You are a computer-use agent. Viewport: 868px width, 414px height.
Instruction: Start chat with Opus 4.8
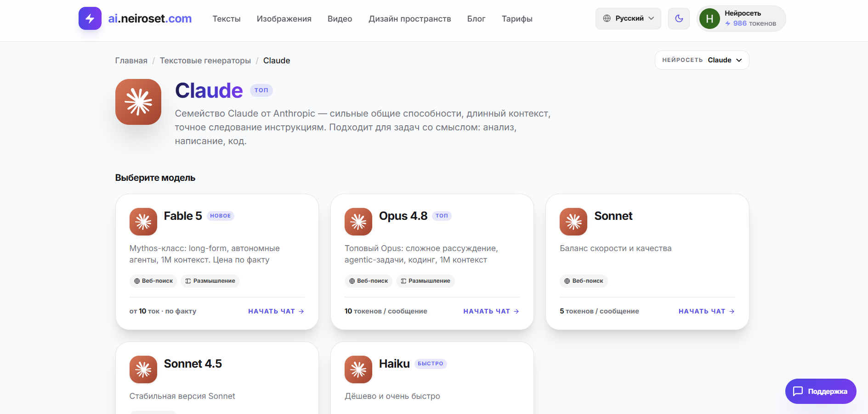coord(491,311)
